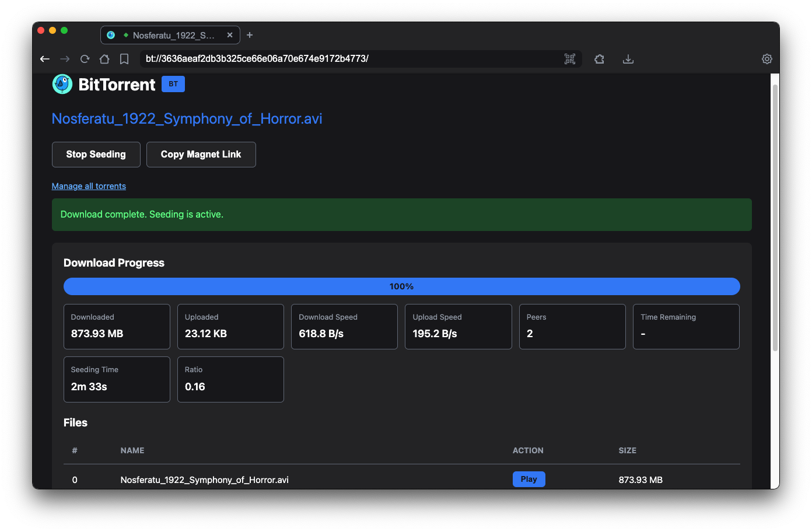Click the NAME column header
This screenshot has width=812, height=532.
[x=132, y=451]
